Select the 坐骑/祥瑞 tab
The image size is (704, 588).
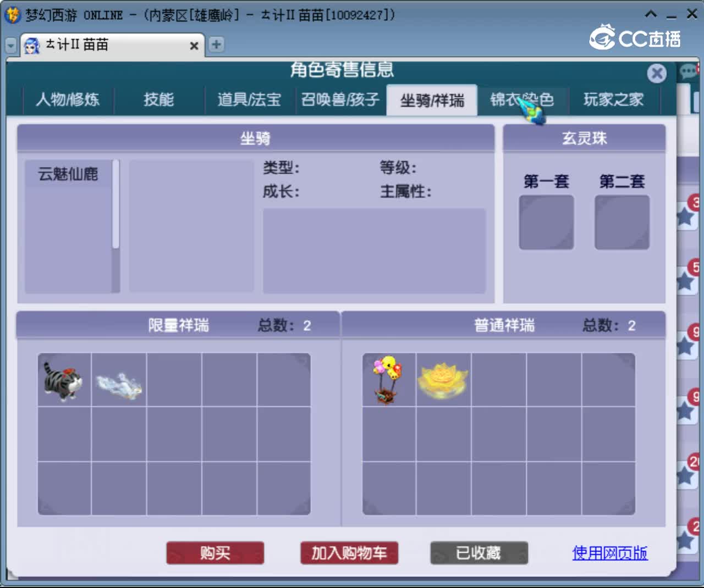tap(432, 100)
